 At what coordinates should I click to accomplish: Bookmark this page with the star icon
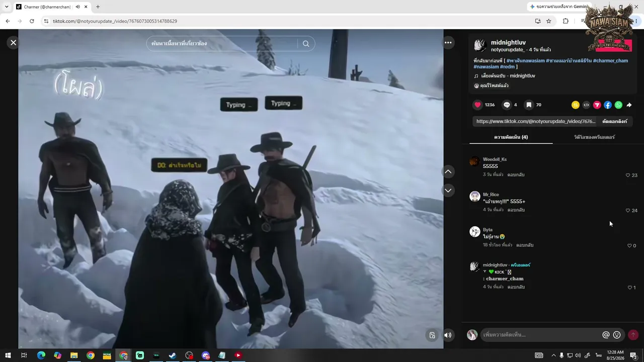[548, 21]
